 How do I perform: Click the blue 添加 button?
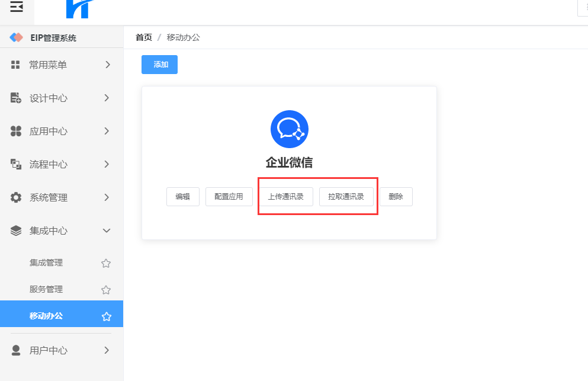point(159,65)
